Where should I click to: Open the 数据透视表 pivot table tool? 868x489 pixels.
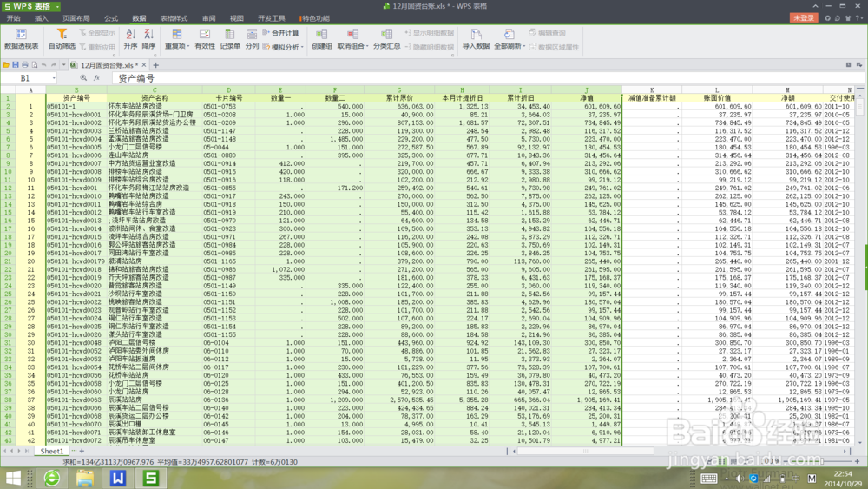pyautogui.click(x=21, y=39)
